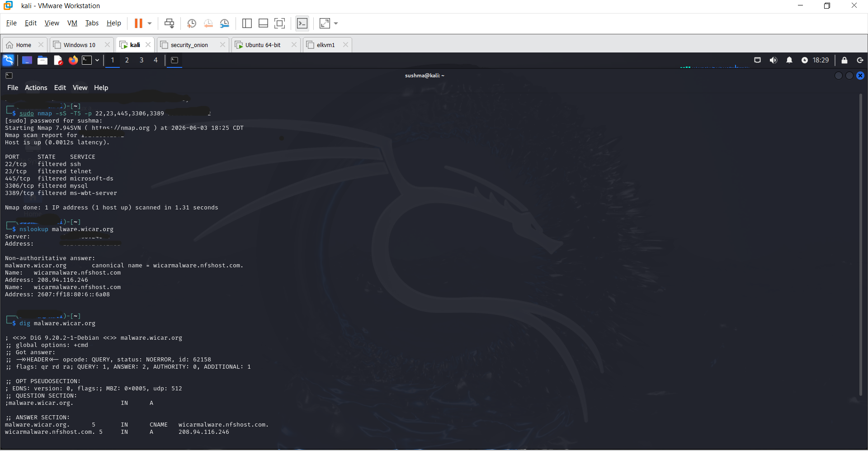
Task: Open the VMware Edit menu
Action: click(31, 23)
